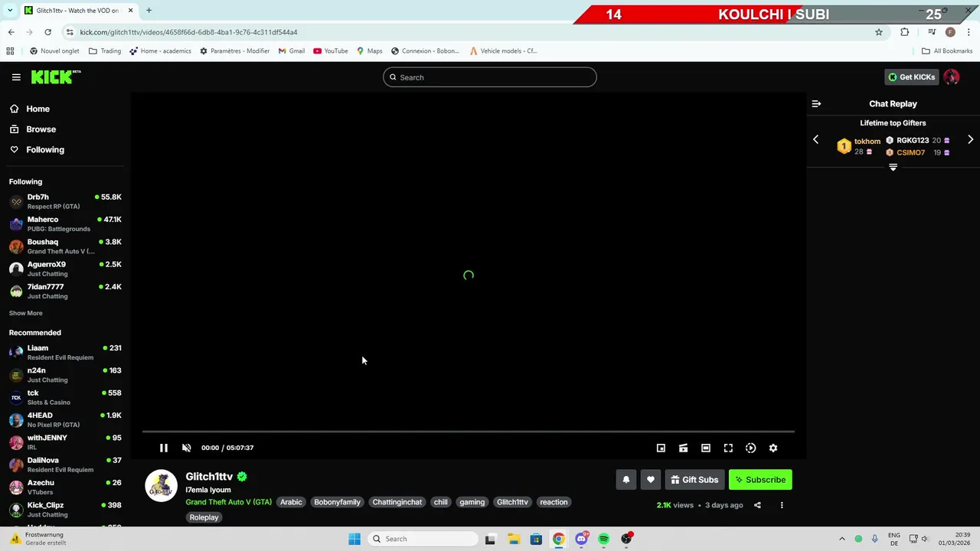Open the Trading bookmarks folder
Screen dimensions: 980x551
105,51
